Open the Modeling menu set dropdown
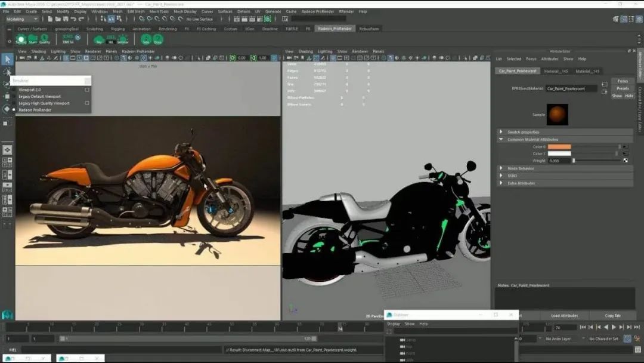 [22, 19]
